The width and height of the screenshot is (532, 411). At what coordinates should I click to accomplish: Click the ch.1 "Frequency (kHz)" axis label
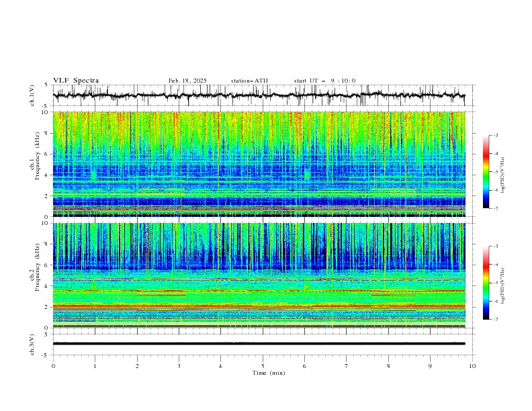pyautogui.click(x=38, y=156)
